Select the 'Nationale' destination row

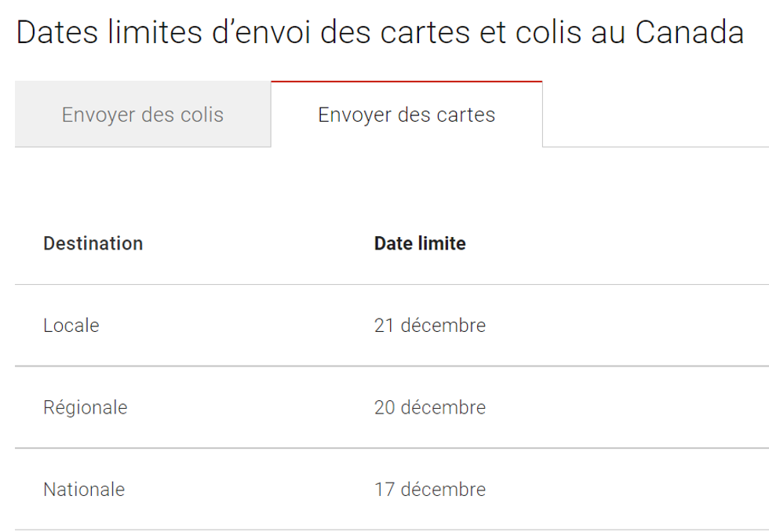click(x=83, y=489)
